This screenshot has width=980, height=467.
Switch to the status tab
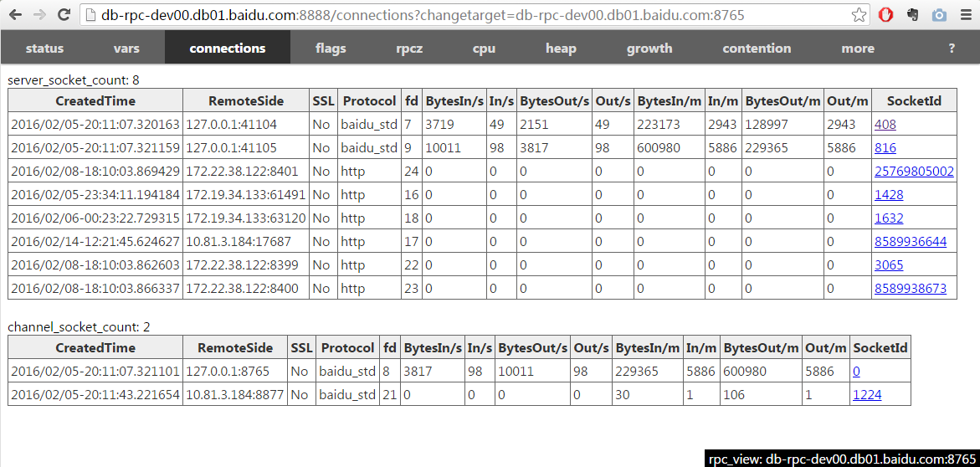tap(44, 49)
